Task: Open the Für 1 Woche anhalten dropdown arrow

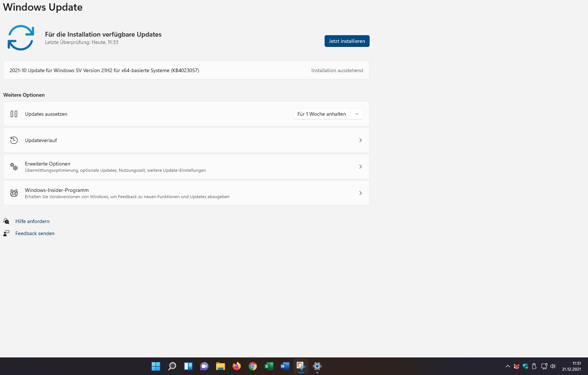Action: coord(357,114)
